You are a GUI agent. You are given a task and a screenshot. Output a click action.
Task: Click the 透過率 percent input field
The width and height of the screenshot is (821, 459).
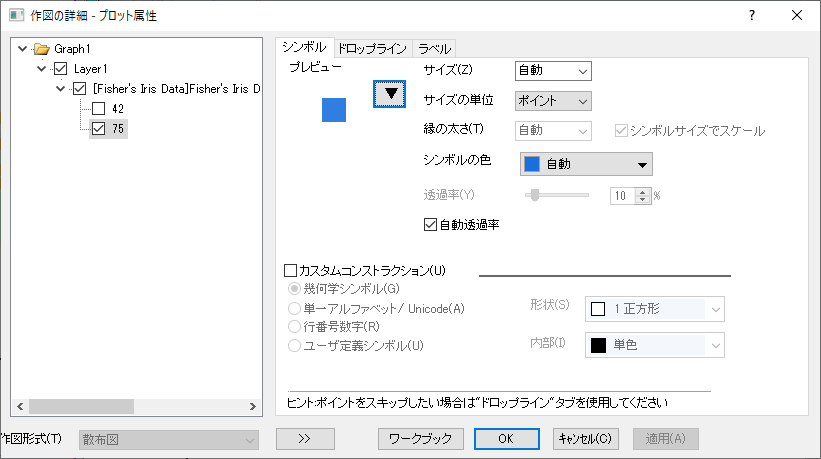[x=623, y=196]
